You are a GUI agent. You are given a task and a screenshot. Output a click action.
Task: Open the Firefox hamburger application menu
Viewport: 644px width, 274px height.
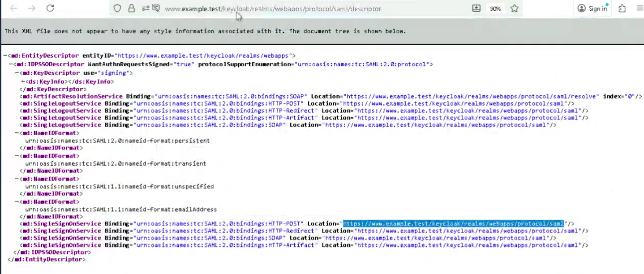click(640, 8)
